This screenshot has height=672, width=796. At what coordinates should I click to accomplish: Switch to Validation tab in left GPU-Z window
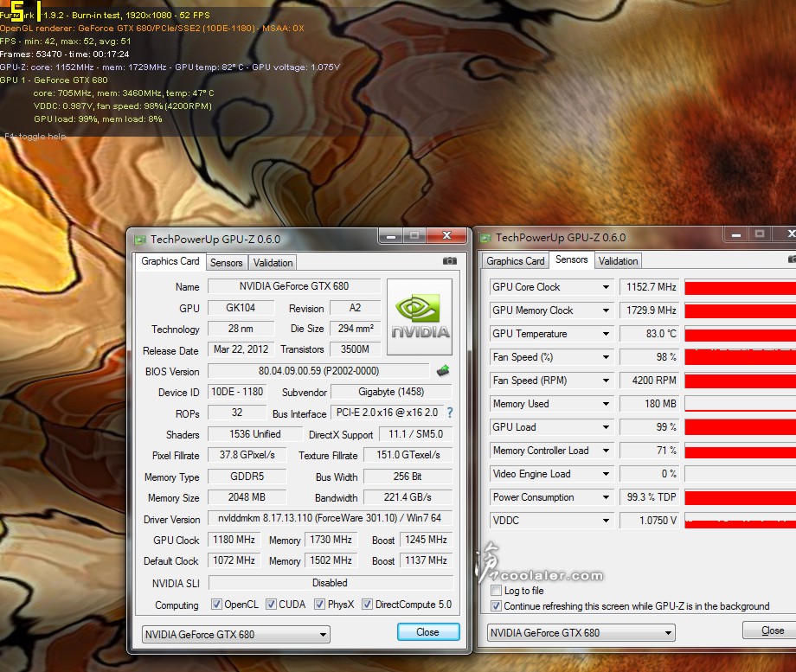(273, 263)
